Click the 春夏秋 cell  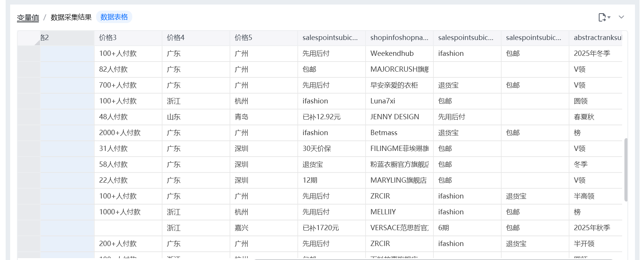pyautogui.click(x=596, y=117)
